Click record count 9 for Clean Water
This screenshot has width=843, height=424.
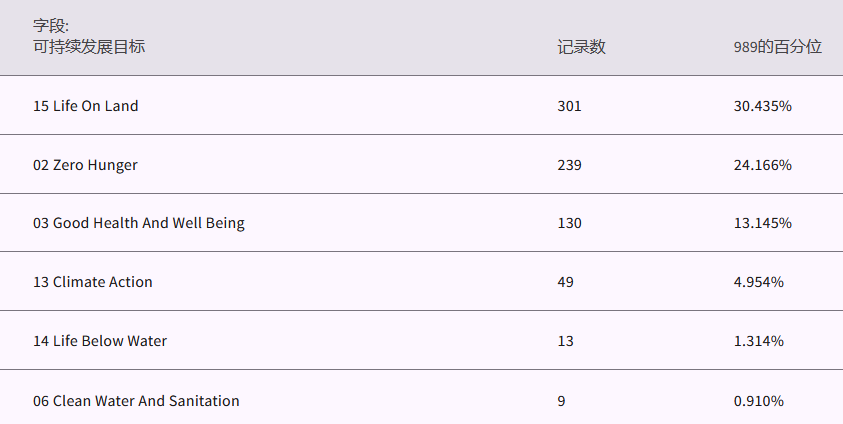561,401
